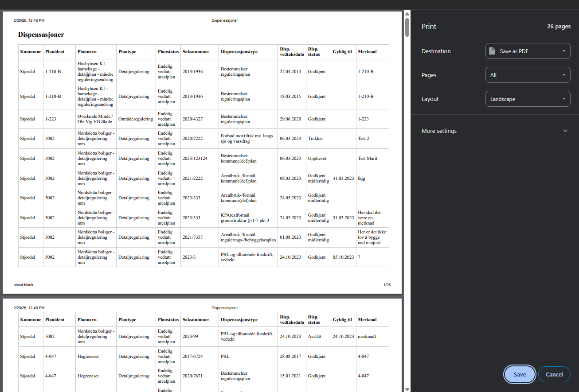This screenshot has height=392, width=579.
Task: Click the Save button
Action: [520, 374]
